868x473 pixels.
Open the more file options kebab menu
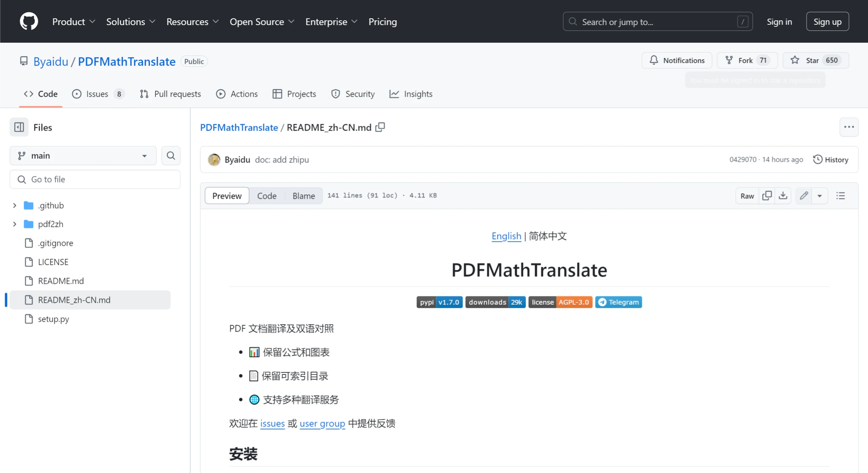(849, 127)
